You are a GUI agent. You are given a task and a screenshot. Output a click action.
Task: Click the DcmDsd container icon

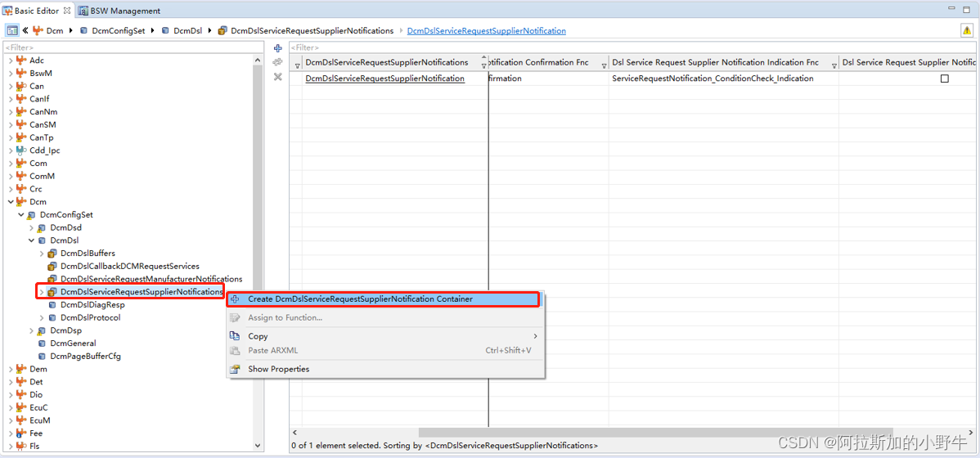tap(42, 227)
